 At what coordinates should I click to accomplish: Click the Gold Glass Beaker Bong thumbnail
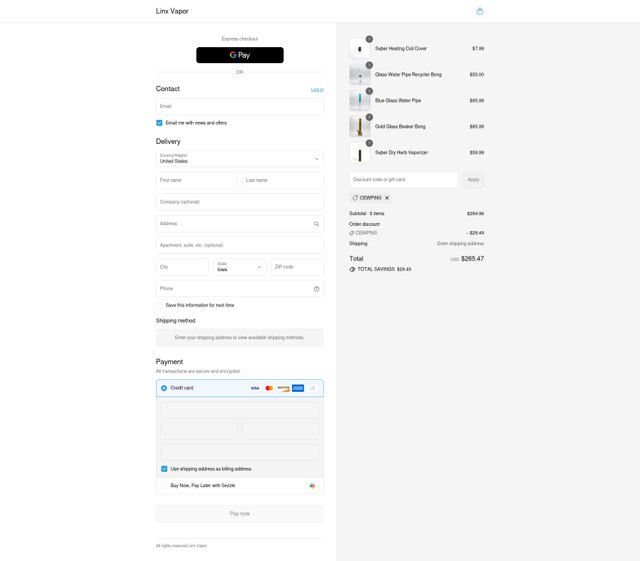[360, 127]
